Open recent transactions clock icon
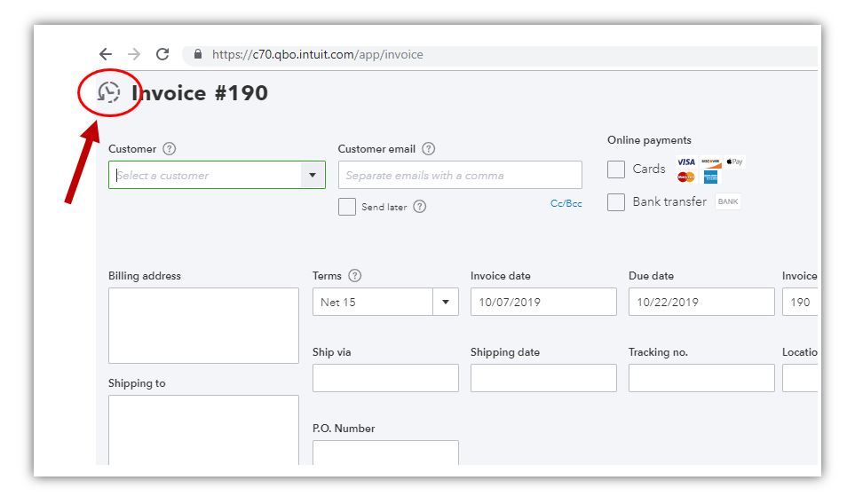847x504 pixels. point(108,92)
